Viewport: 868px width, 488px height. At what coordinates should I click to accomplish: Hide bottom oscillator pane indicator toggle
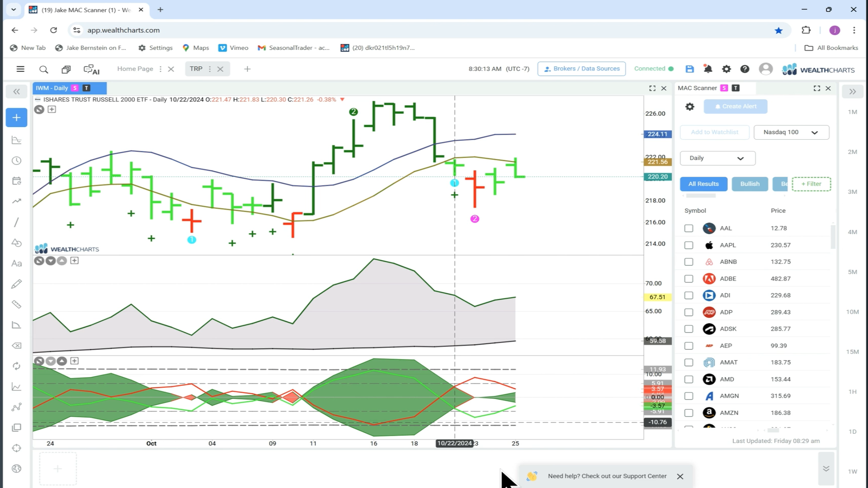pyautogui.click(x=39, y=361)
